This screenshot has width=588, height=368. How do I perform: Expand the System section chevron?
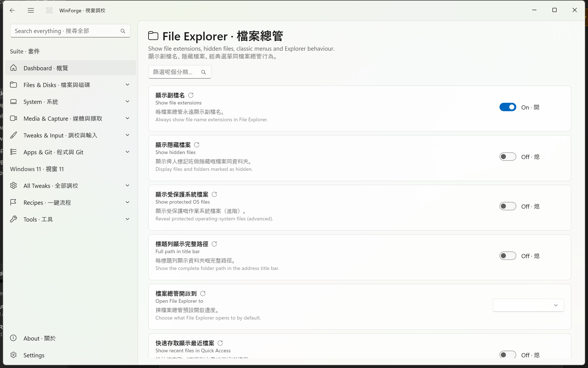127,101
